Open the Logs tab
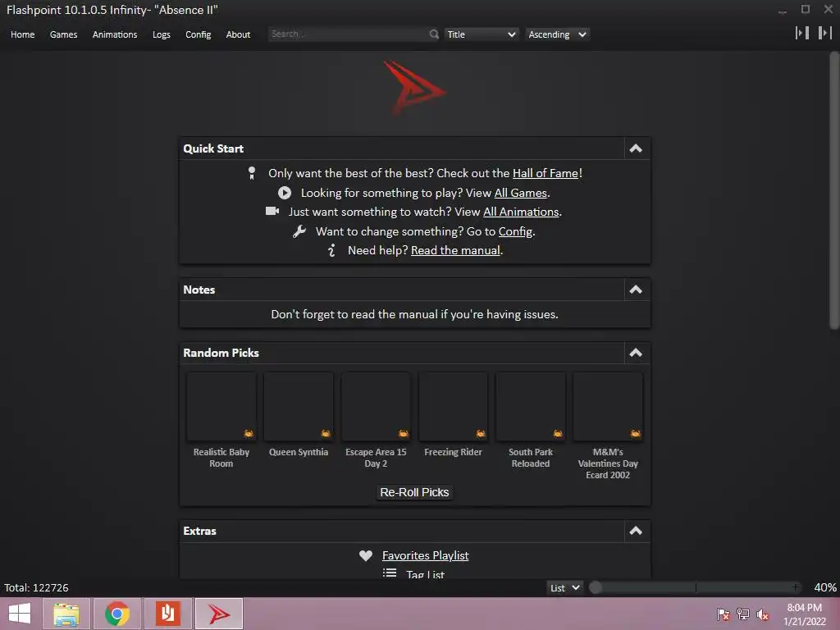Image resolution: width=840 pixels, height=630 pixels. click(x=162, y=34)
